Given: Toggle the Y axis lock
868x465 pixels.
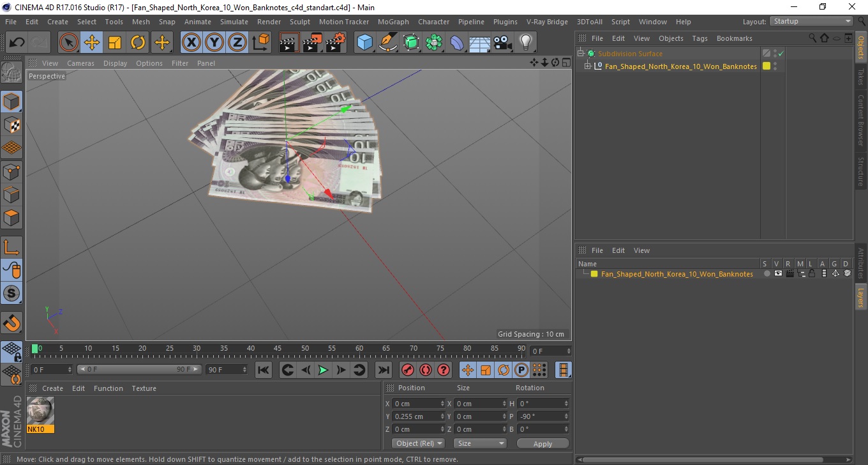Looking at the screenshot, I should point(214,43).
